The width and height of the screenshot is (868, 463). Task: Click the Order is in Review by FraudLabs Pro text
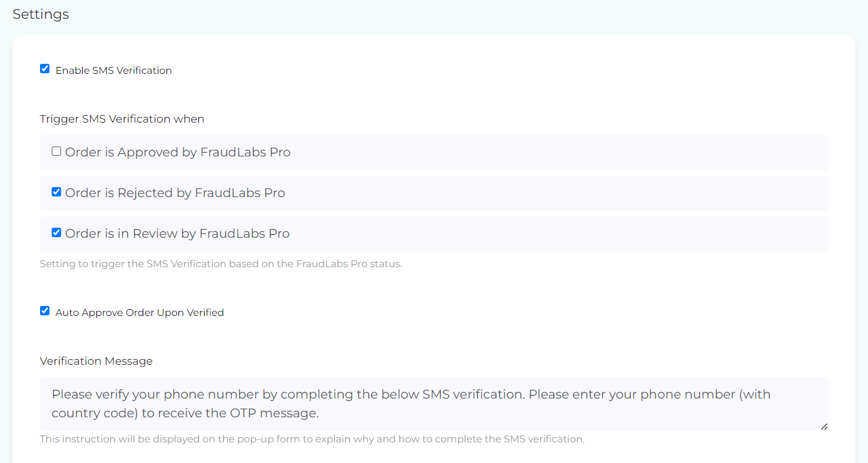[177, 233]
